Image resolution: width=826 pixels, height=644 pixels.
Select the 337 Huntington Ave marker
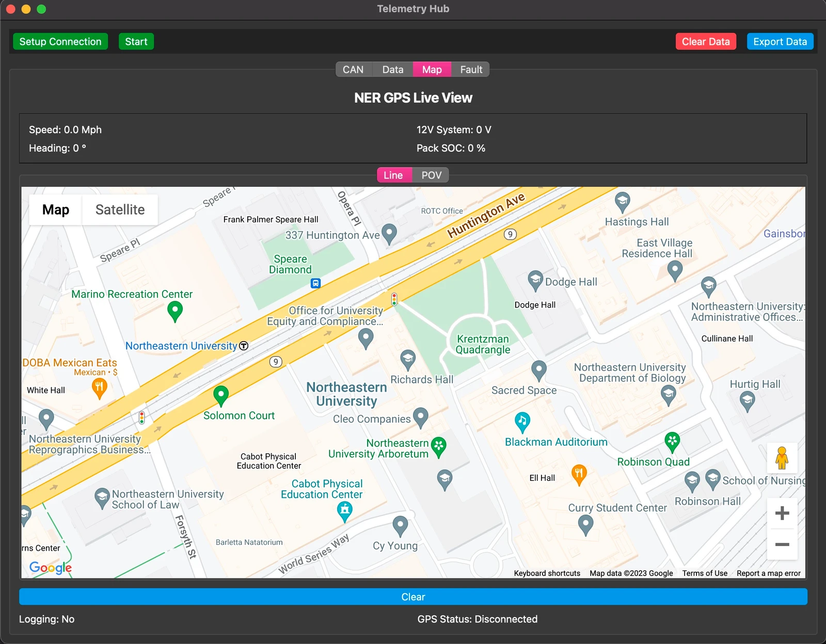point(389,234)
